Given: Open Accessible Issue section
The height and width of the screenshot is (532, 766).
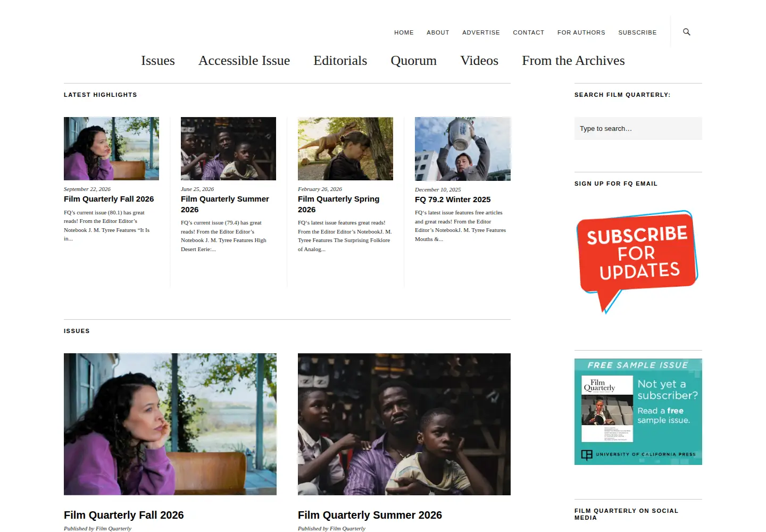Looking at the screenshot, I should coord(244,61).
